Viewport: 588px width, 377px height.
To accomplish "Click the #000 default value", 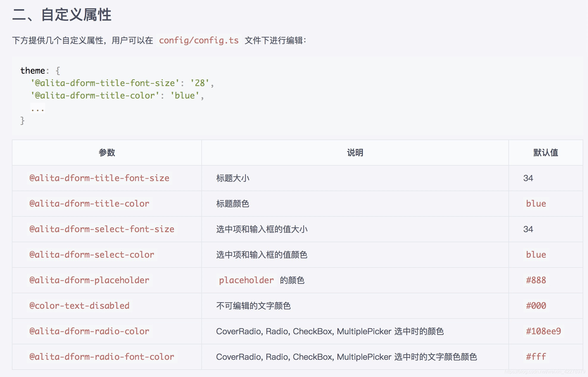I will click(x=536, y=306).
